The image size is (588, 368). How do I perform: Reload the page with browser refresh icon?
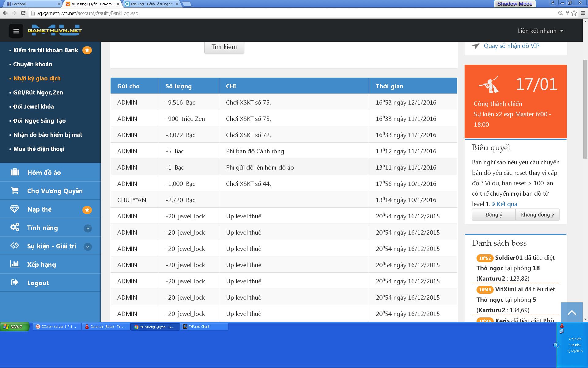tap(23, 13)
